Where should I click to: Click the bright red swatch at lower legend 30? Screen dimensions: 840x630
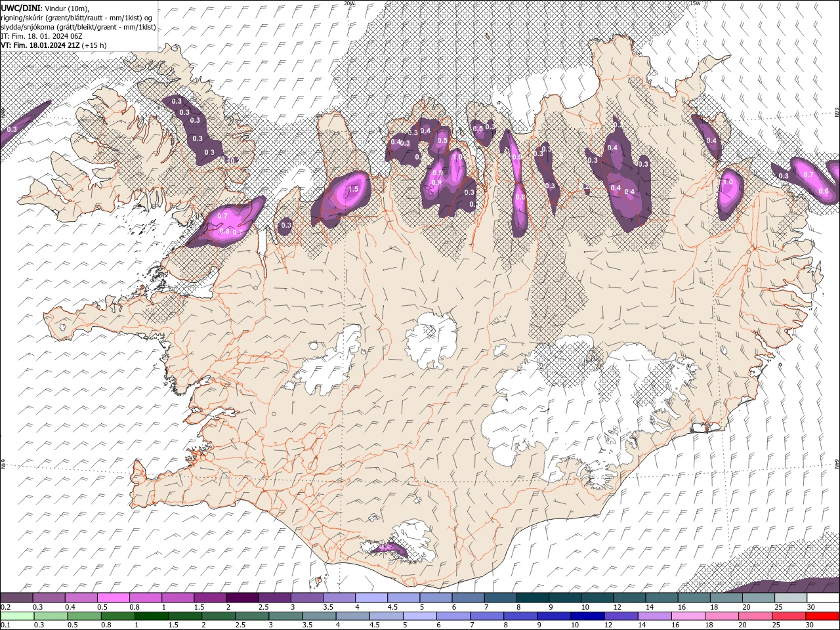[x=823, y=616]
